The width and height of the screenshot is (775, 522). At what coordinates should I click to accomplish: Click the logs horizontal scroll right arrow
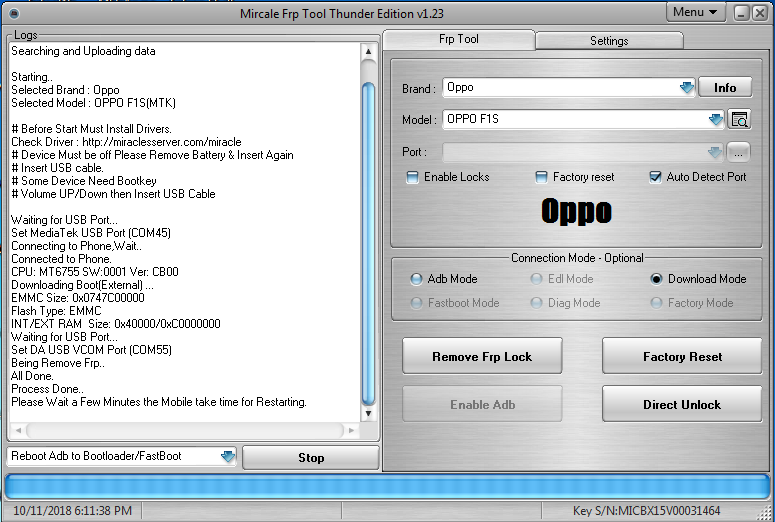(351, 430)
